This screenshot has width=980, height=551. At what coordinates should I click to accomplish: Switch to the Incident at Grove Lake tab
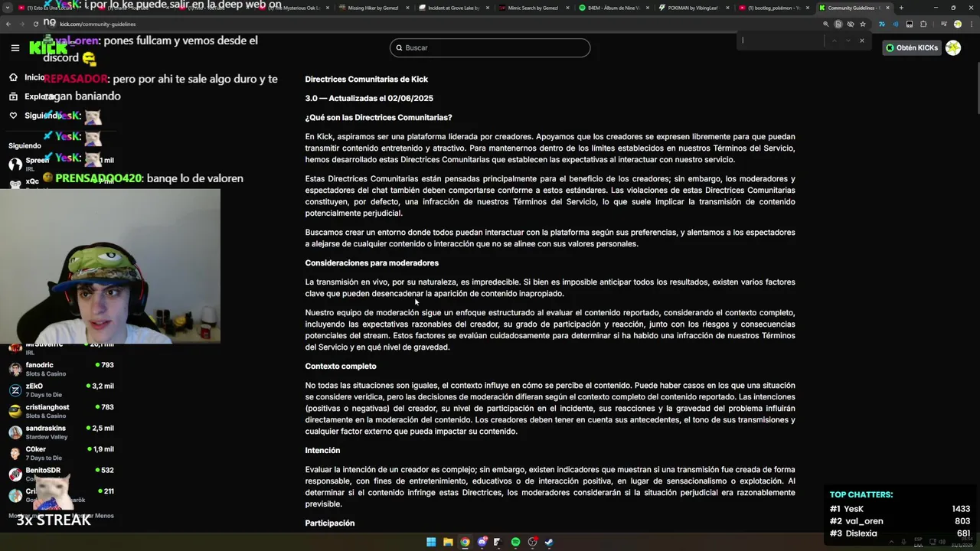pyautogui.click(x=453, y=8)
